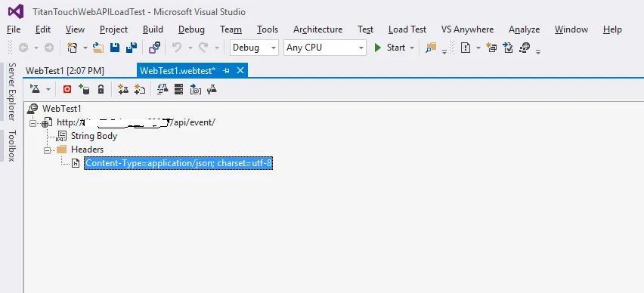Click the Set Credentials padlock icon
The image size is (644, 293).
[101, 89]
